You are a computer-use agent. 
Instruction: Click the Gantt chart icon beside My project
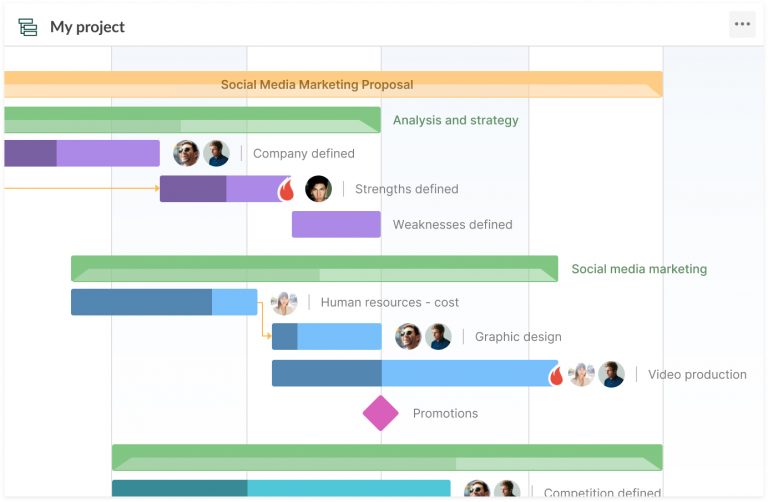[28, 27]
